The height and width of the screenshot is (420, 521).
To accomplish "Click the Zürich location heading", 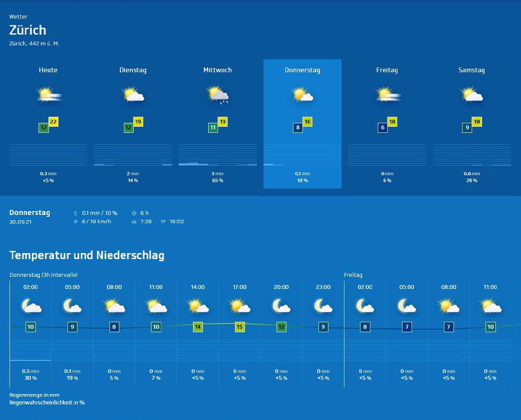I will coord(28,30).
